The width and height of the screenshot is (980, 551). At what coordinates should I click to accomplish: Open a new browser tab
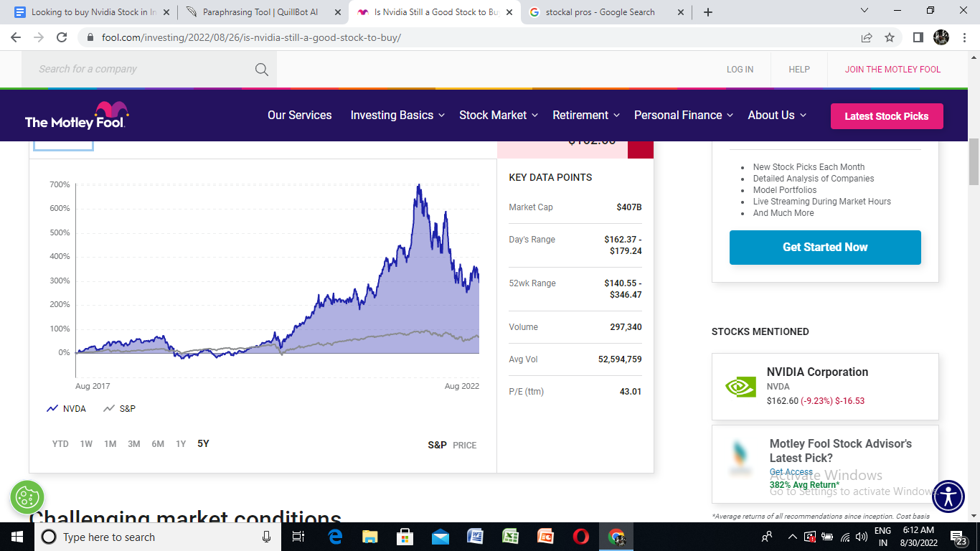[x=708, y=12]
